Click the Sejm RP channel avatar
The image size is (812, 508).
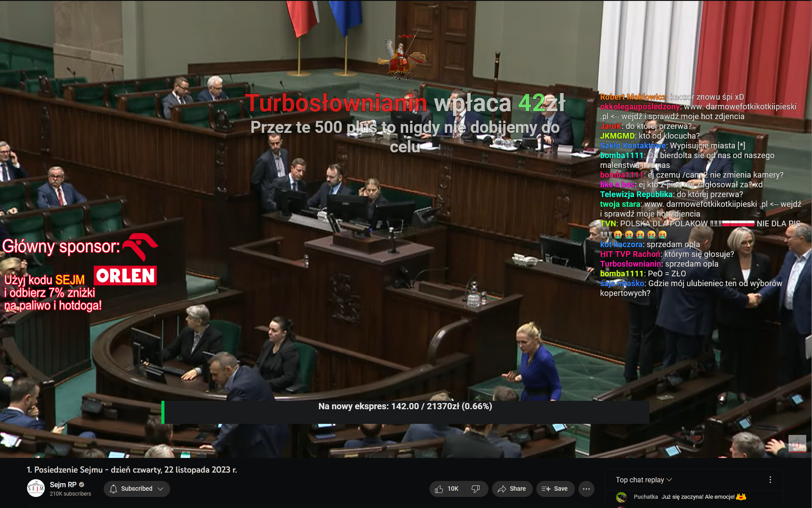click(36, 488)
